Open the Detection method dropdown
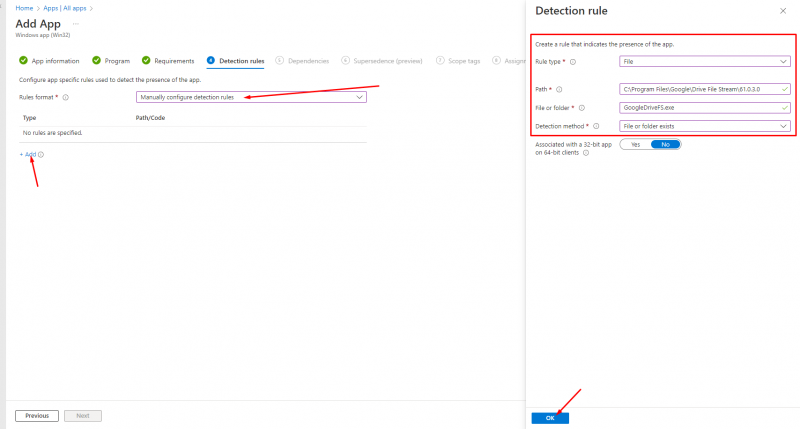The height and width of the screenshot is (429, 800). click(x=705, y=126)
